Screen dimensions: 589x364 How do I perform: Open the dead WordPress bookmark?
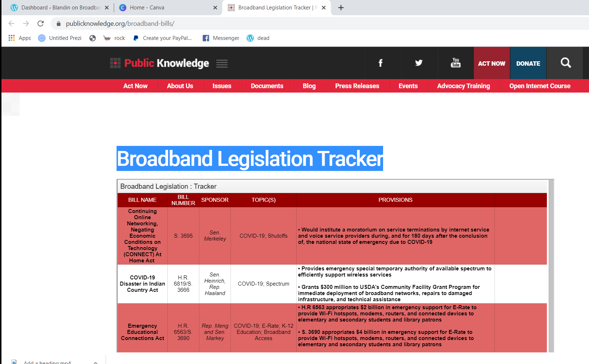click(258, 38)
